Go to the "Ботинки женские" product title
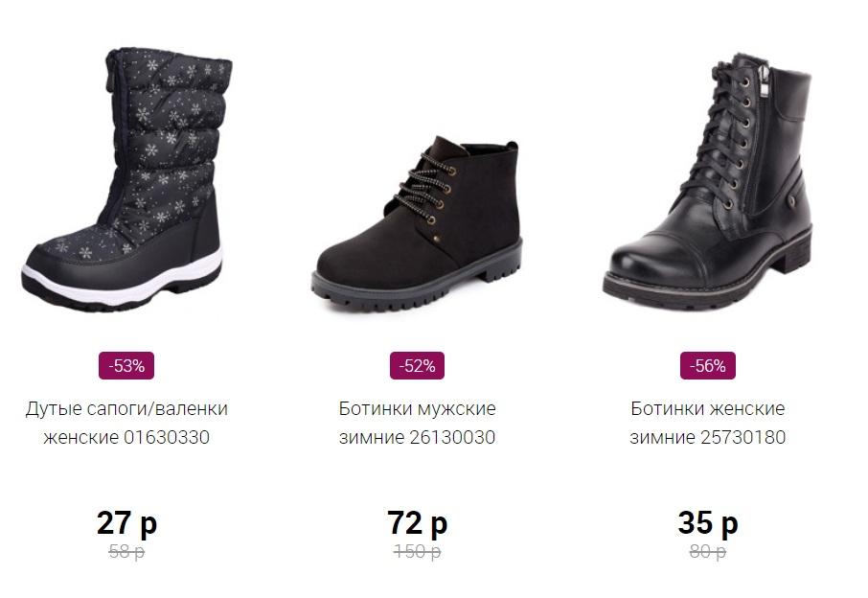The width and height of the screenshot is (868, 598). point(708,408)
